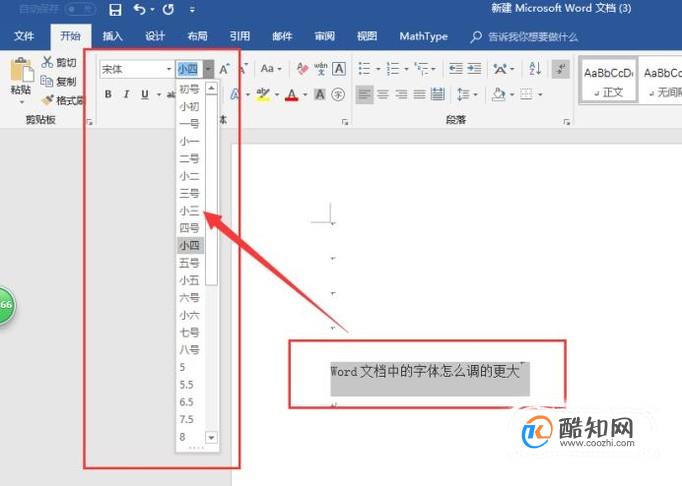The image size is (682, 486).
Task: Choose 6.5 in the size list
Action: coord(186,402)
